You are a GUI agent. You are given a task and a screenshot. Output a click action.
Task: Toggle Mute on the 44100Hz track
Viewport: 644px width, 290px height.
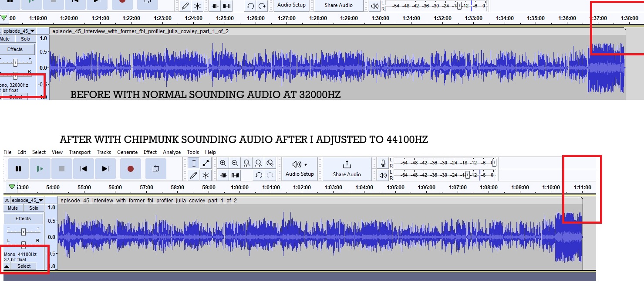pyautogui.click(x=13, y=208)
